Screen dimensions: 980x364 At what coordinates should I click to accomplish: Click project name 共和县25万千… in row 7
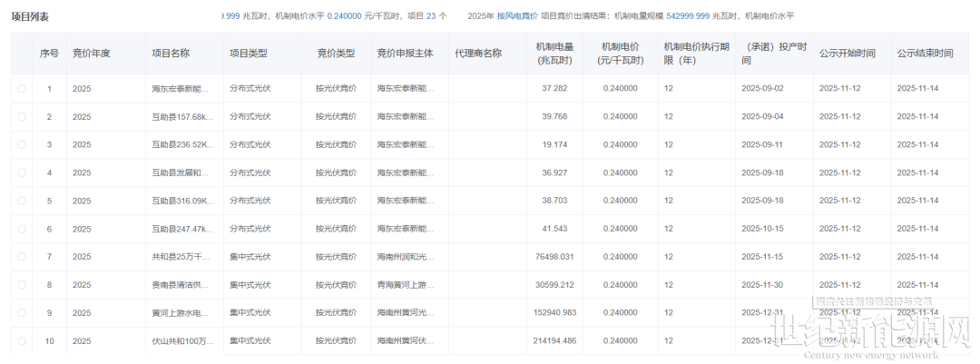coord(180,257)
